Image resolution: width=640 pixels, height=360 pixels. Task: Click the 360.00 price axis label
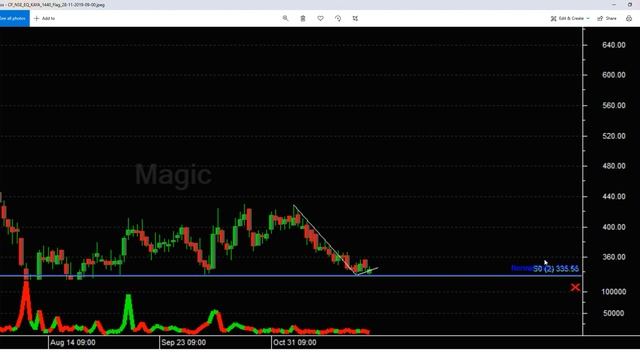pos(614,257)
